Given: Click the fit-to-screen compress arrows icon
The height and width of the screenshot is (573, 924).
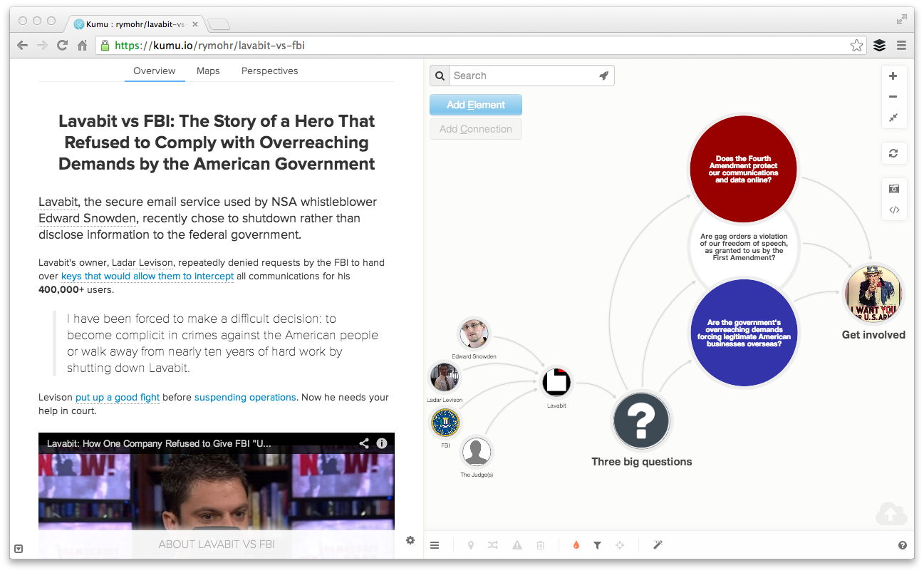Looking at the screenshot, I should (893, 118).
